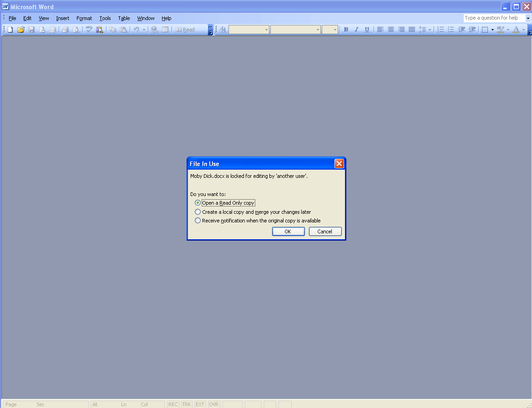This screenshot has width=532, height=408.
Task: Click the Print icon
Action: [66, 30]
